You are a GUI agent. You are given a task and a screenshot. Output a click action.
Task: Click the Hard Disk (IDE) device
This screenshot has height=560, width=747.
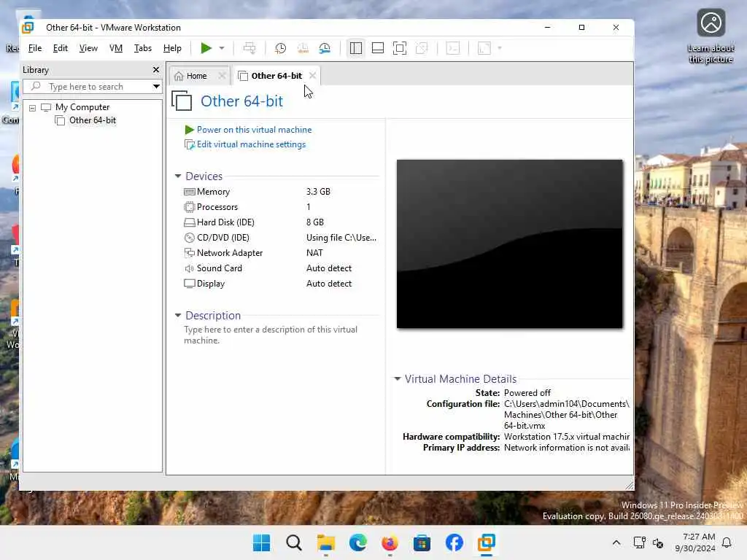(225, 222)
